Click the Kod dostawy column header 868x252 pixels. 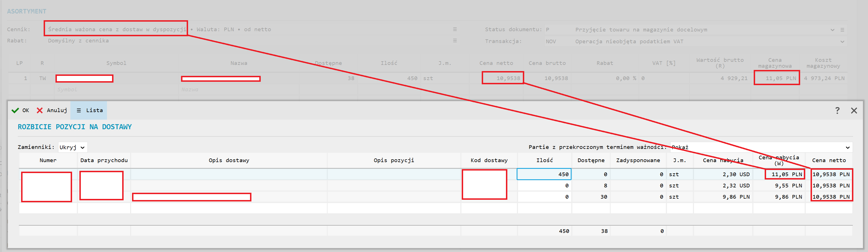click(488, 160)
